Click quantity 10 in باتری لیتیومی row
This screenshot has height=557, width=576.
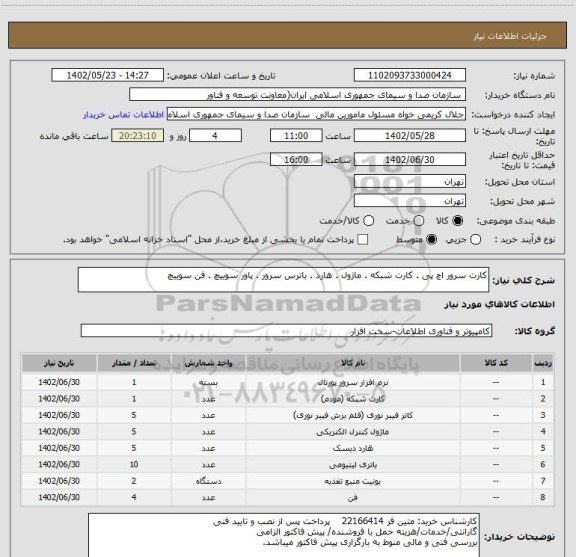point(134,464)
